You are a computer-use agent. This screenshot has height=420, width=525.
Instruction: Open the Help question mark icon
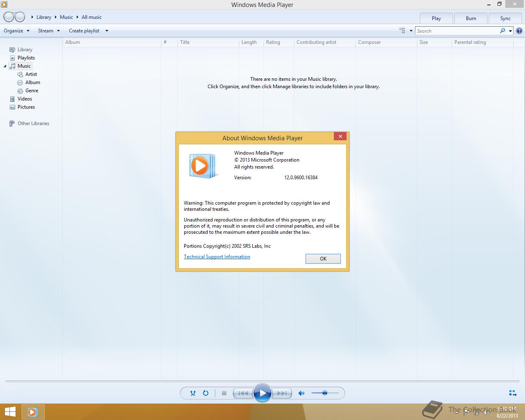pos(519,31)
